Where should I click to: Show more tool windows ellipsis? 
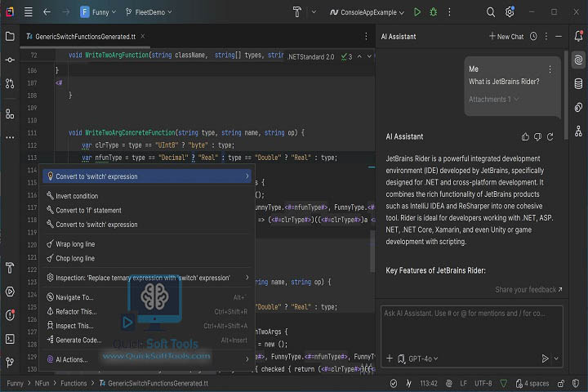click(x=10, y=138)
